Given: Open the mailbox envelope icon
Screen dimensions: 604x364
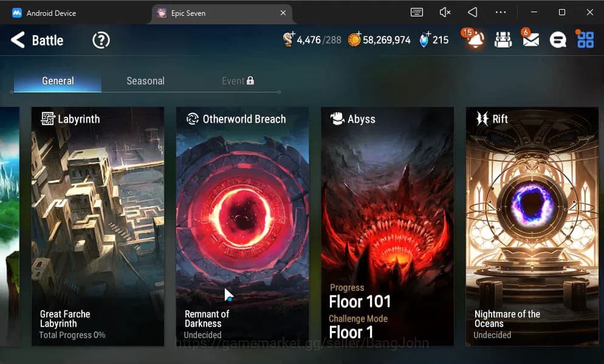Looking at the screenshot, I should pyautogui.click(x=530, y=40).
